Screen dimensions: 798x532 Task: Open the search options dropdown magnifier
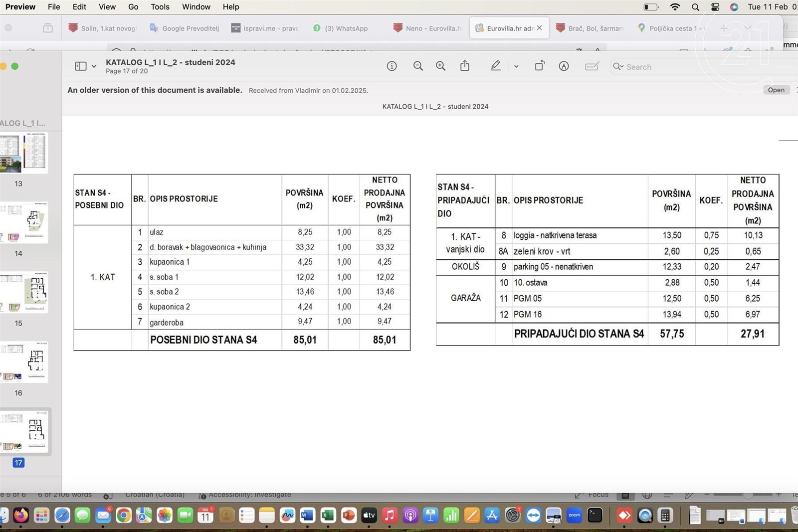(x=618, y=66)
